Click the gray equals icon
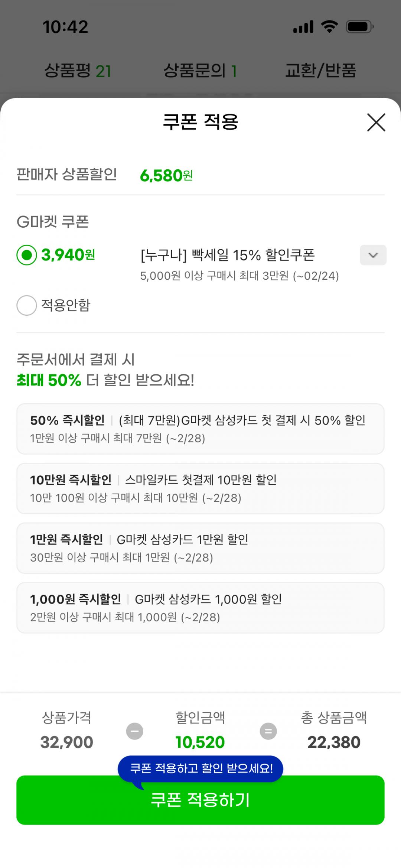The width and height of the screenshot is (401, 868). pos(268,731)
